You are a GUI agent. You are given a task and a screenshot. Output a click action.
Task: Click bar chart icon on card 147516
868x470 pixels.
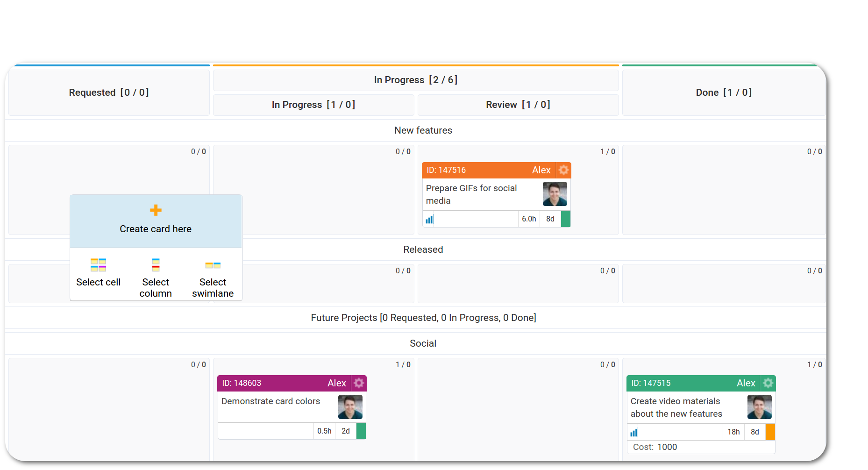[429, 219]
